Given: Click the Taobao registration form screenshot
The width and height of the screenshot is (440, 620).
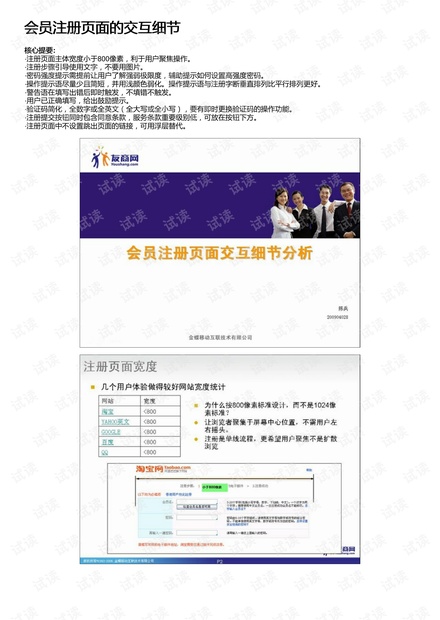Looking at the screenshot, I should pos(224,508).
